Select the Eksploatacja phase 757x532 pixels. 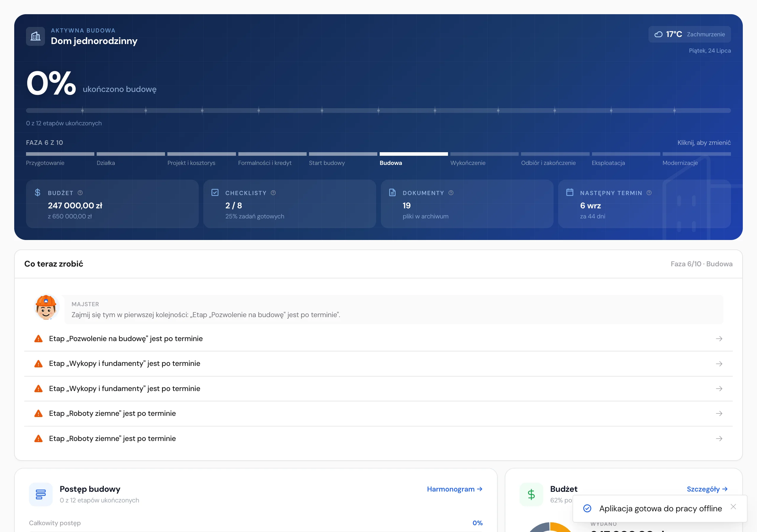626,160
